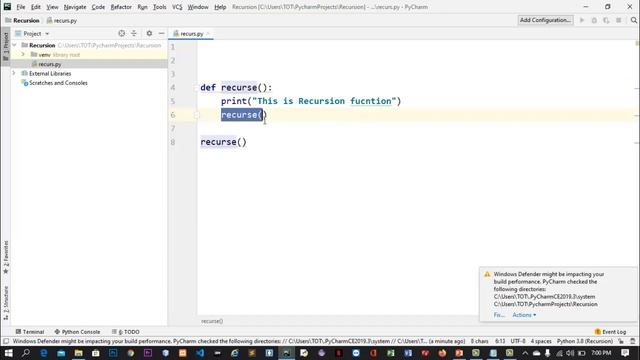
Task: Open the Code menu
Action: [98, 7]
